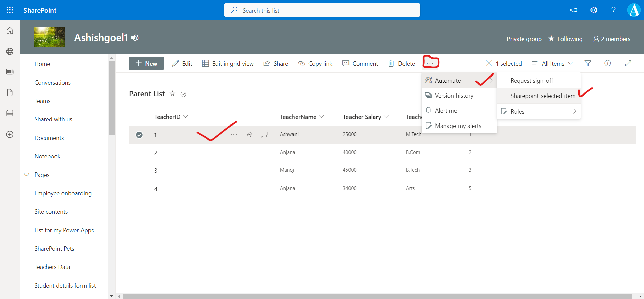Choose Version history from the menu

point(454,96)
